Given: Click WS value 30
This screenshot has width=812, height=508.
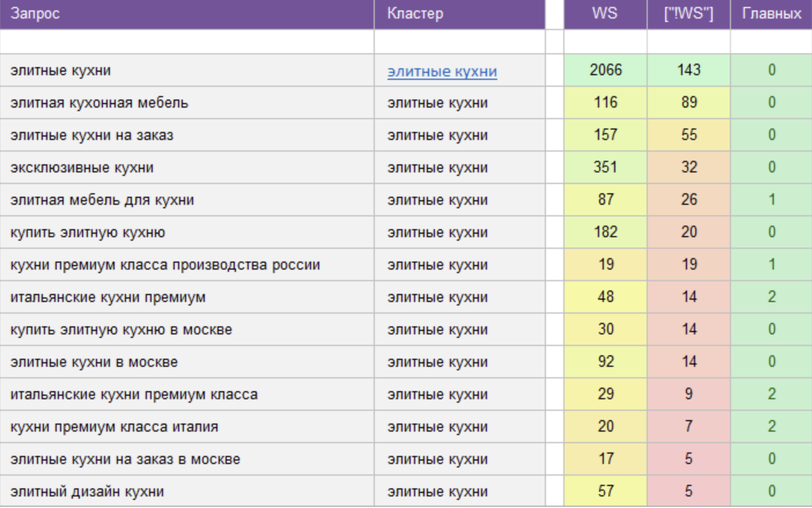Looking at the screenshot, I should click(606, 330).
